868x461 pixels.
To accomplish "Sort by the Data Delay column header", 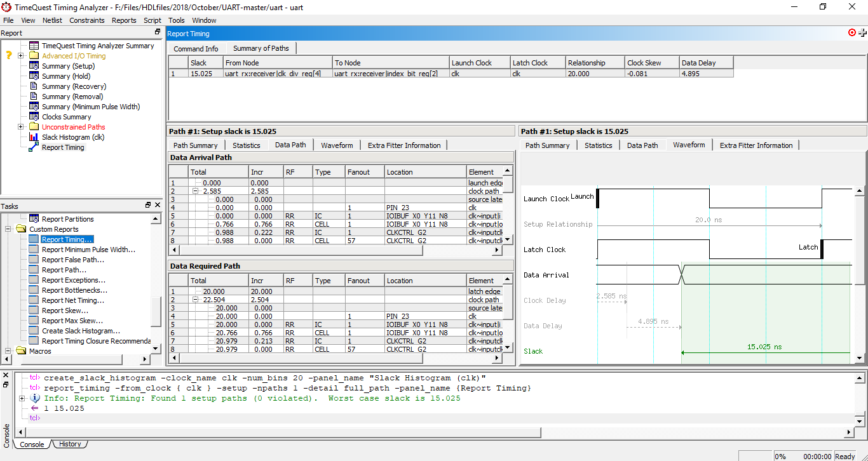I will [706, 63].
